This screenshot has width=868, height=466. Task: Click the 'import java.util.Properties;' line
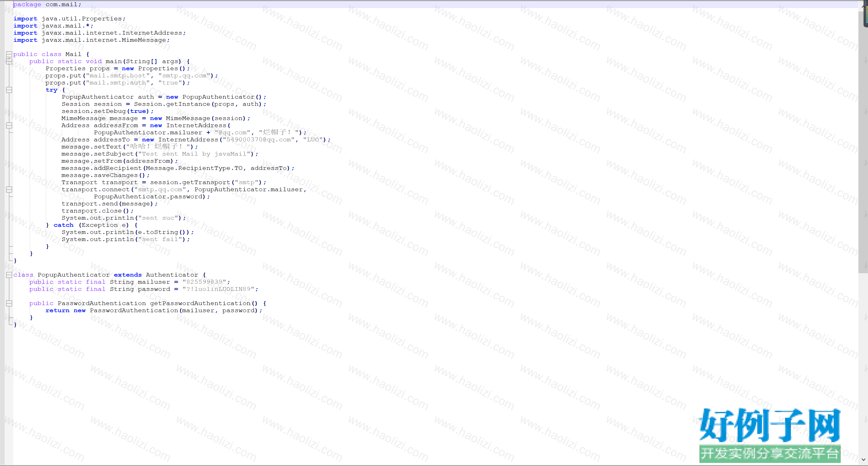[69, 19]
